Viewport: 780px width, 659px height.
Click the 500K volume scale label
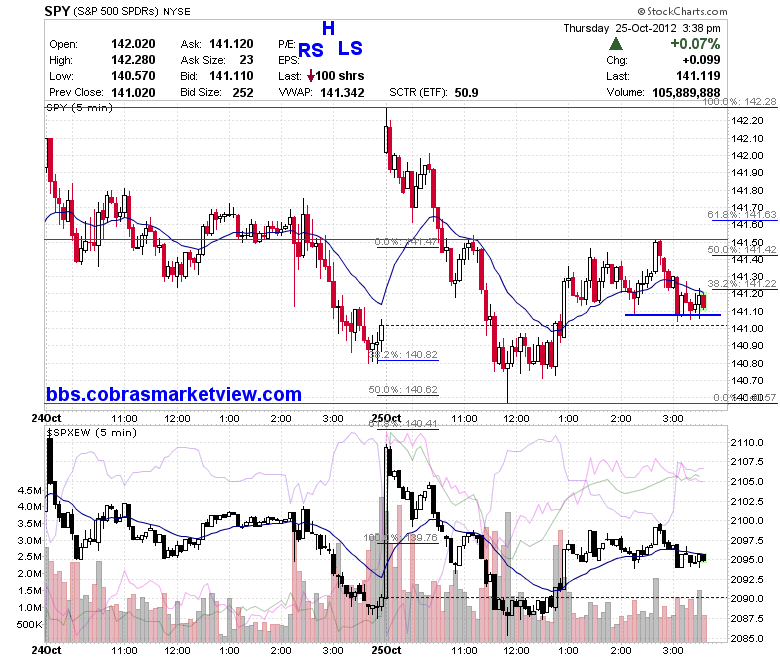tap(30, 624)
